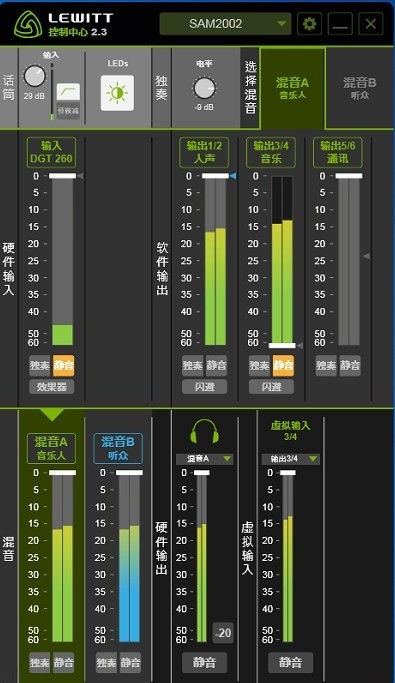
Task: Open the 混音A headphone source dropdown
Action: (x=204, y=459)
